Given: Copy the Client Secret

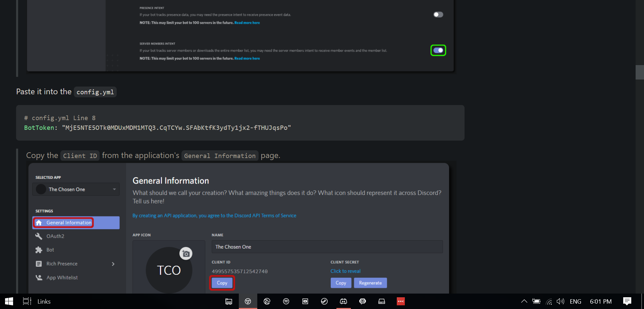Looking at the screenshot, I should 341,283.
